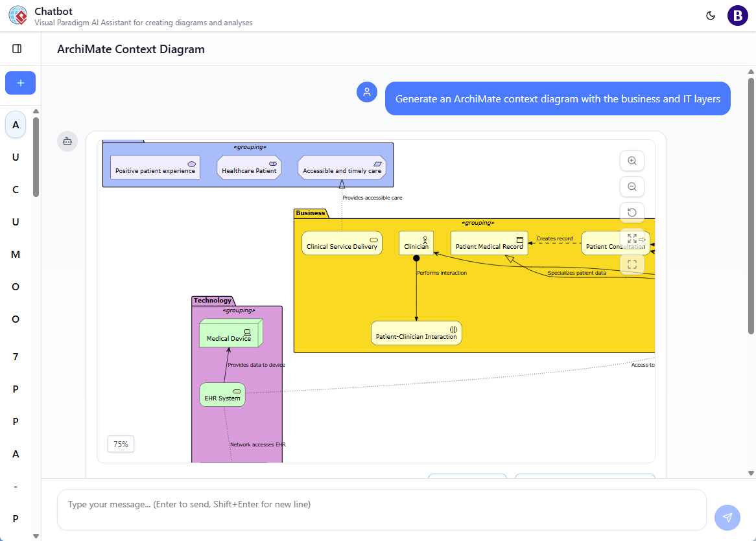Open the user profile avatar B
This screenshot has height=541, width=756.
coord(738,16)
